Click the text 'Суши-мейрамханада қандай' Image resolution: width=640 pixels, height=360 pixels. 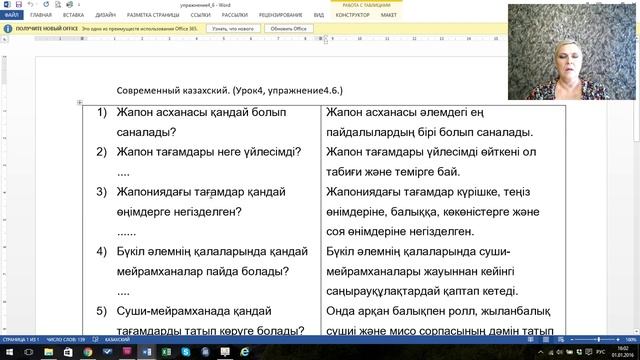(x=194, y=311)
